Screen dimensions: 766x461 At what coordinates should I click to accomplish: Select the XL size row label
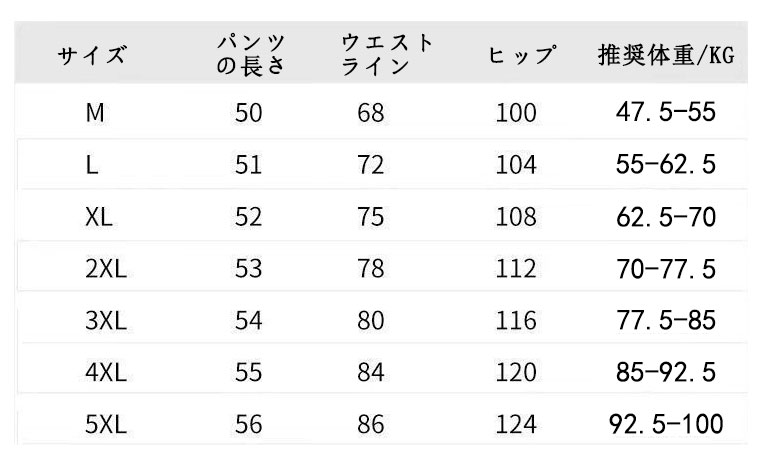[100, 217]
